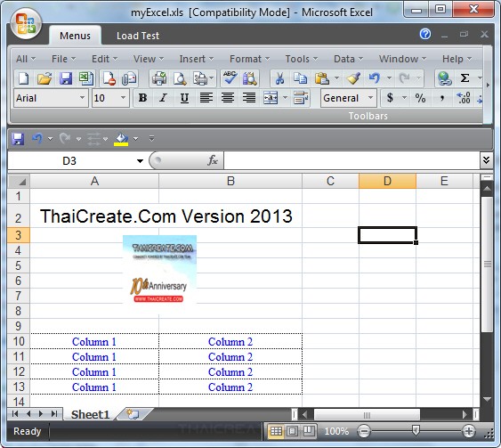Customize Quick Access Toolbar dropdown
This screenshot has height=448, width=501.
(x=152, y=139)
